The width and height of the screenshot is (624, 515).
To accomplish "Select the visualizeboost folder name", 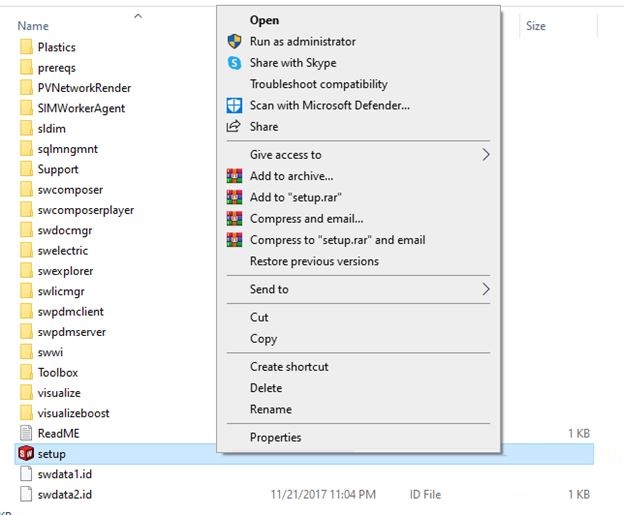I will coord(73,413).
